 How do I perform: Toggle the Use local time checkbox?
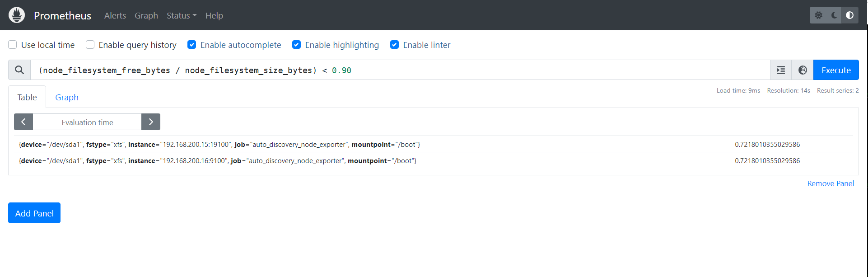[13, 45]
